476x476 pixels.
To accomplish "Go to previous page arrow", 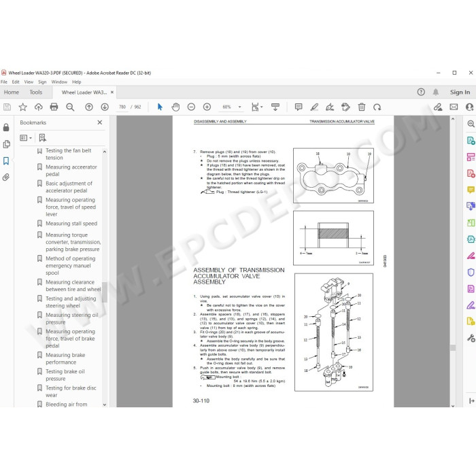I will [x=89, y=107].
